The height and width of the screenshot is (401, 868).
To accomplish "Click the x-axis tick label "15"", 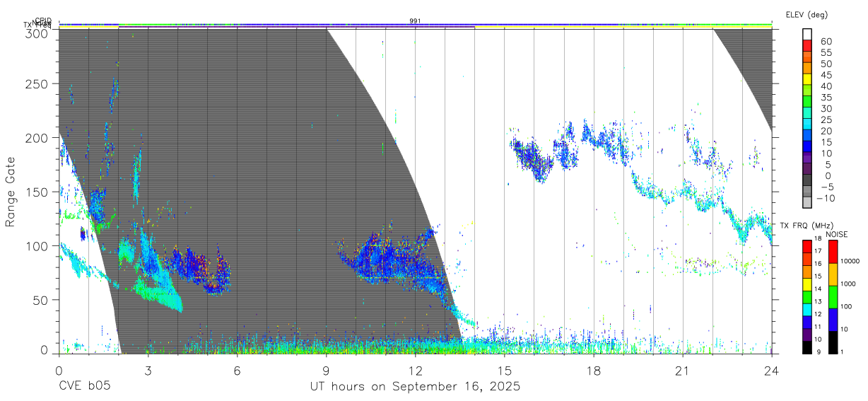I will point(505,371).
